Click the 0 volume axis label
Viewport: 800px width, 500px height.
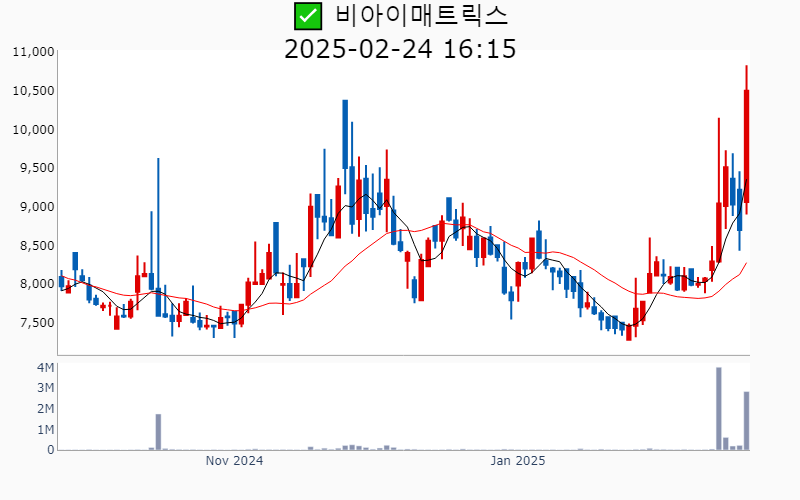coord(51,450)
